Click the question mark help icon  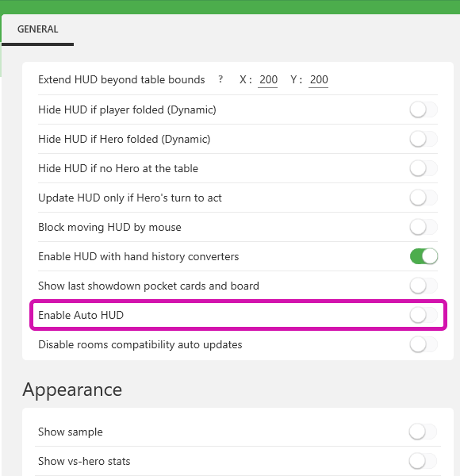pos(220,79)
